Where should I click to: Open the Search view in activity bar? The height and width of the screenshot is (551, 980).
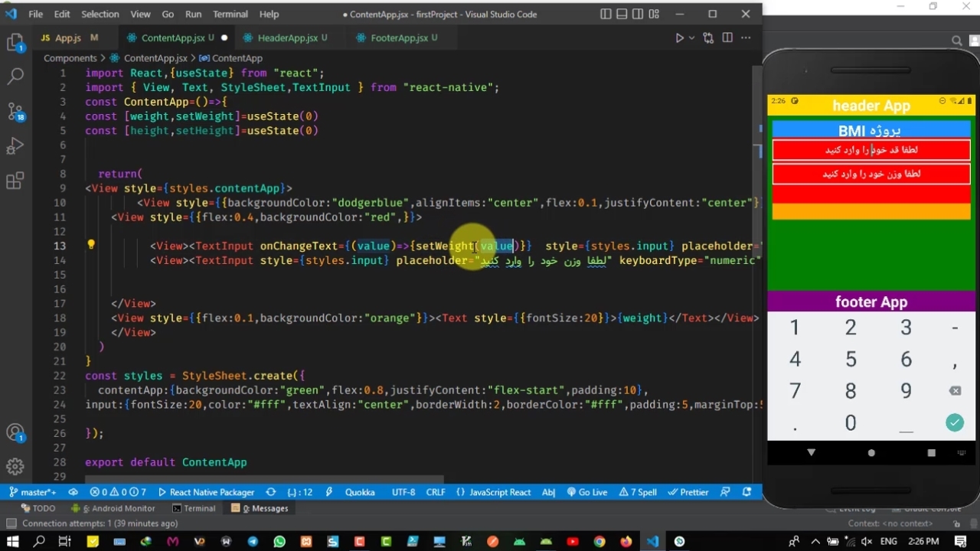(15, 76)
